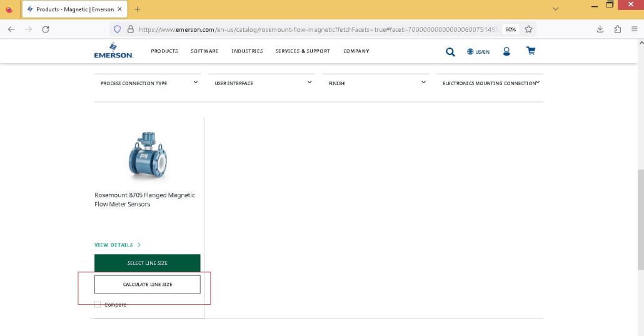
Task: Click the 80% zoom level indicator
Action: coord(511,29)
